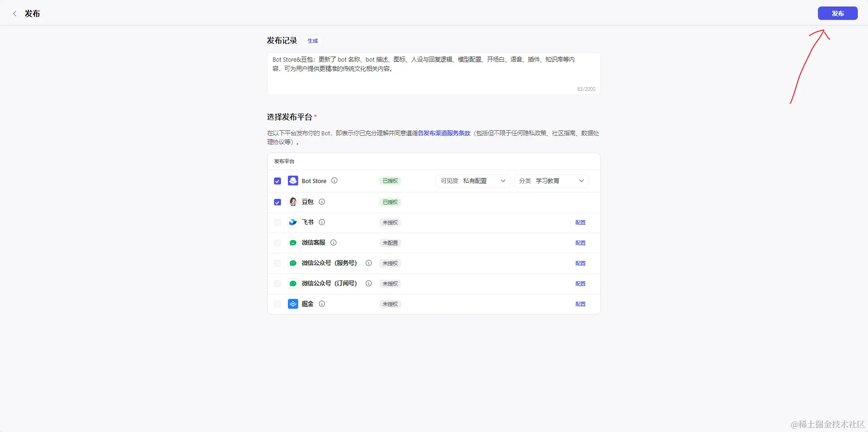Screen dimensions: 868x432
Task: Click the 飞书 platform icon
Action: tap(293, 222)
